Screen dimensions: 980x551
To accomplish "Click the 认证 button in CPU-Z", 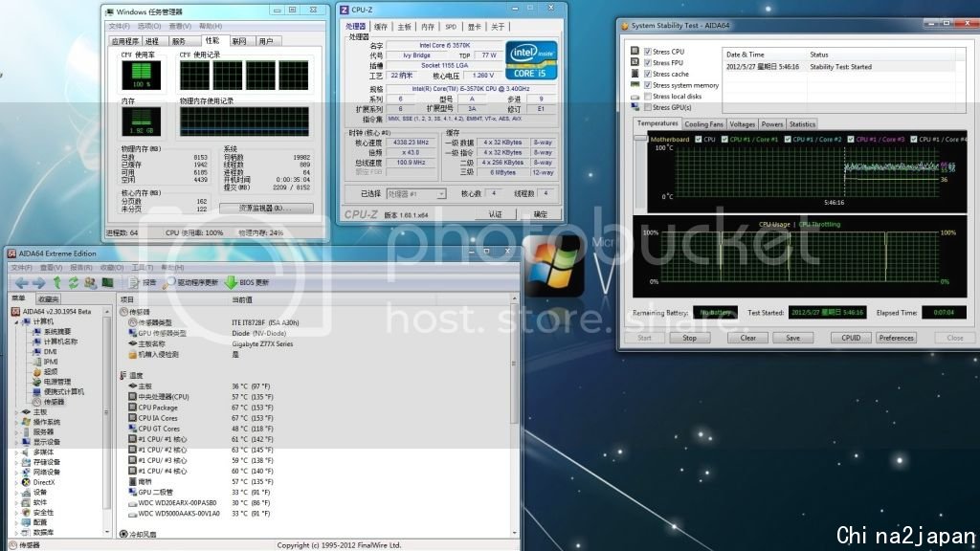I will coord(495,214).
